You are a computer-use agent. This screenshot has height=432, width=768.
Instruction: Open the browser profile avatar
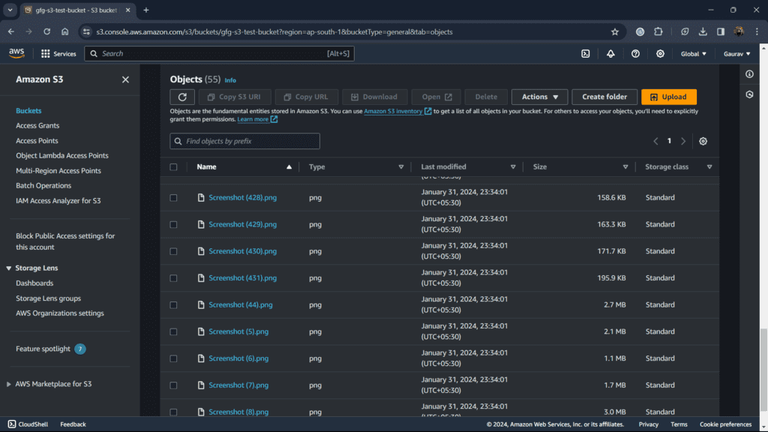pos(739,32)
